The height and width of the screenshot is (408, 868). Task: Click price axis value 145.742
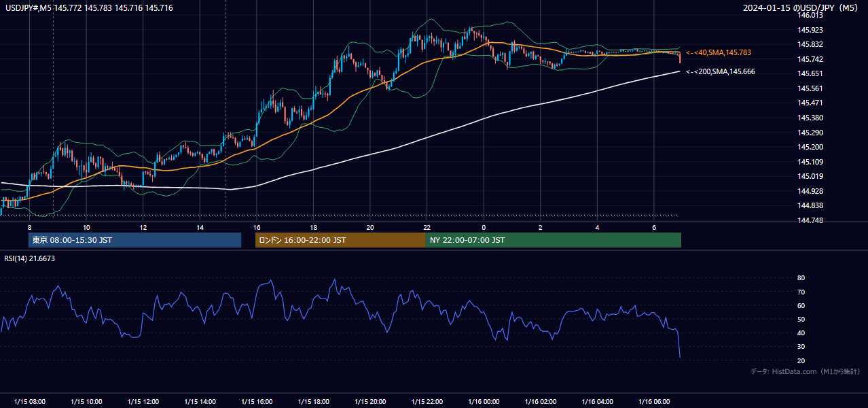[x=810, y=59]
